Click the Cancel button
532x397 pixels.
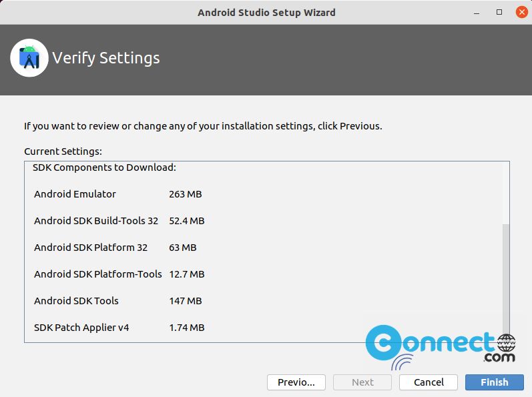(x=429, y=382)
